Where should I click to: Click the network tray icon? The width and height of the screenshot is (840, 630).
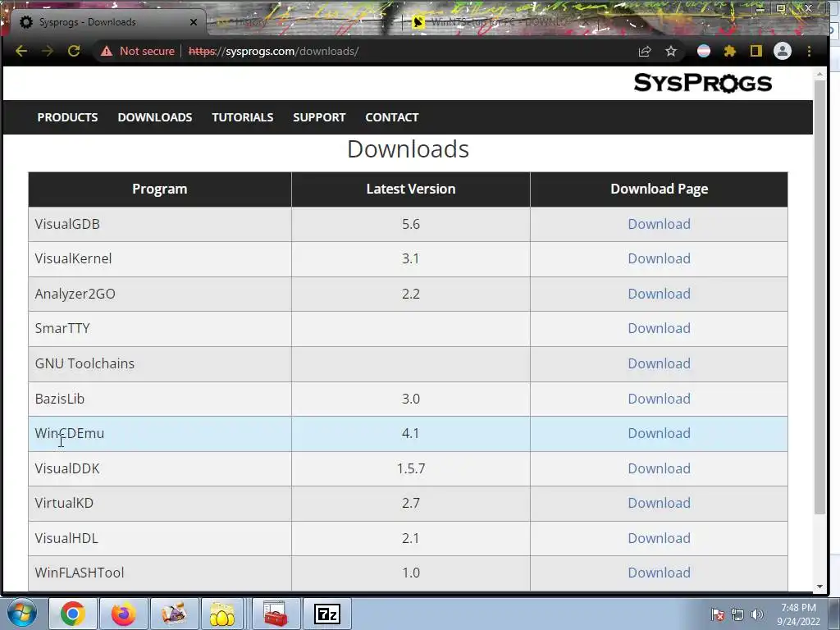tap(737, 614)
